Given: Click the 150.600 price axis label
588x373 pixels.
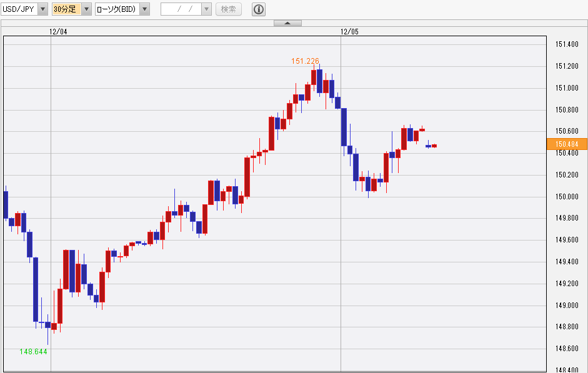Looking at the screenshot, I should (567, 131).
